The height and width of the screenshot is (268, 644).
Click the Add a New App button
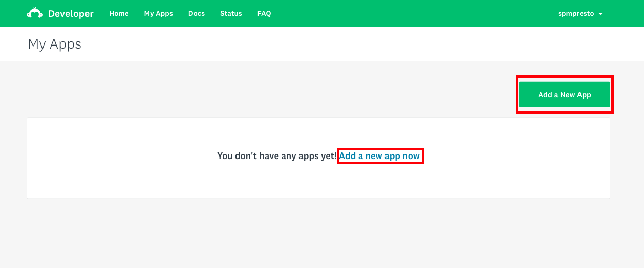pos(565,95)
